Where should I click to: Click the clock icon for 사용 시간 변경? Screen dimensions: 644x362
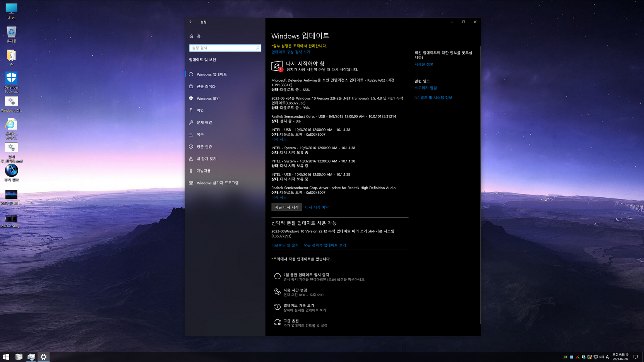tap(277, 292)
